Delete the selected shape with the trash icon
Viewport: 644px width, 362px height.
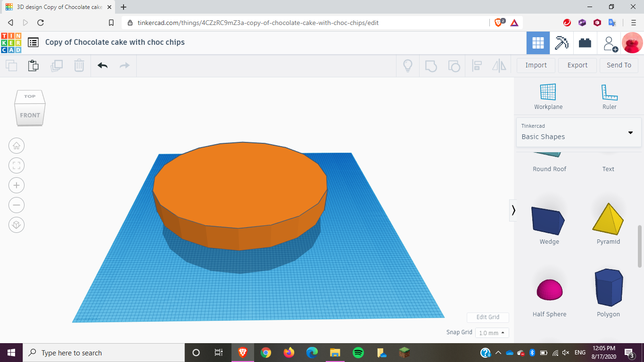pyautogui.click(x=79, y=65)
